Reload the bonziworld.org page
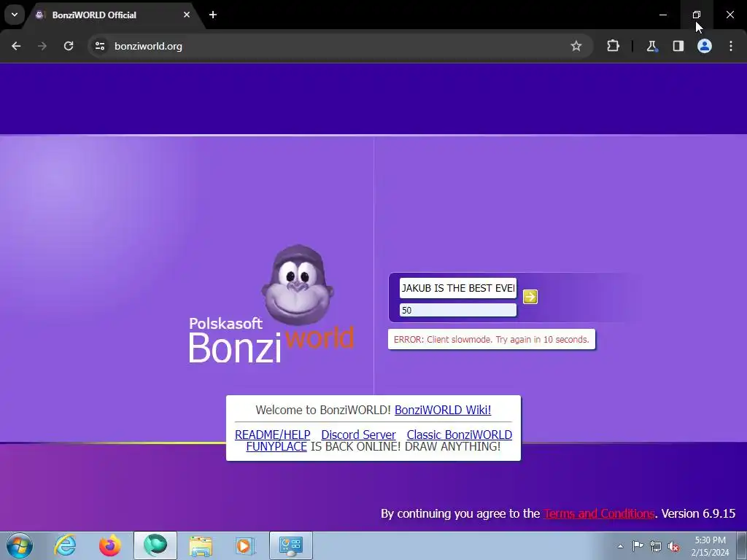 coord(69,46)
